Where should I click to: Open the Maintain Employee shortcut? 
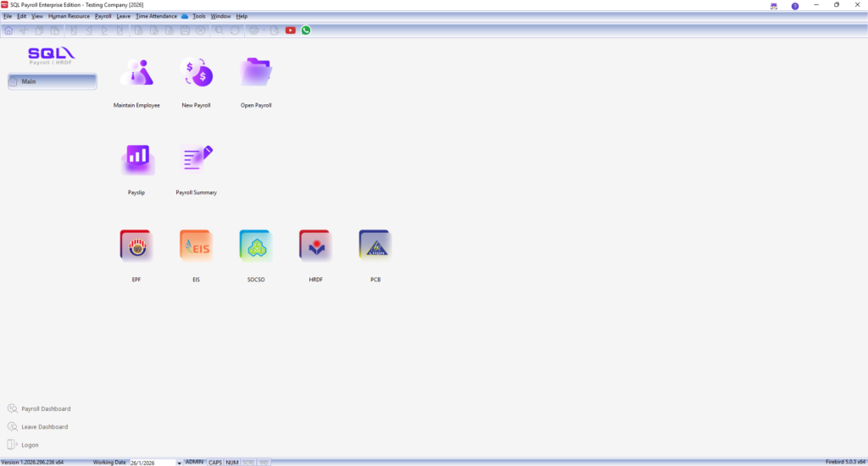(x=136, y=75)
